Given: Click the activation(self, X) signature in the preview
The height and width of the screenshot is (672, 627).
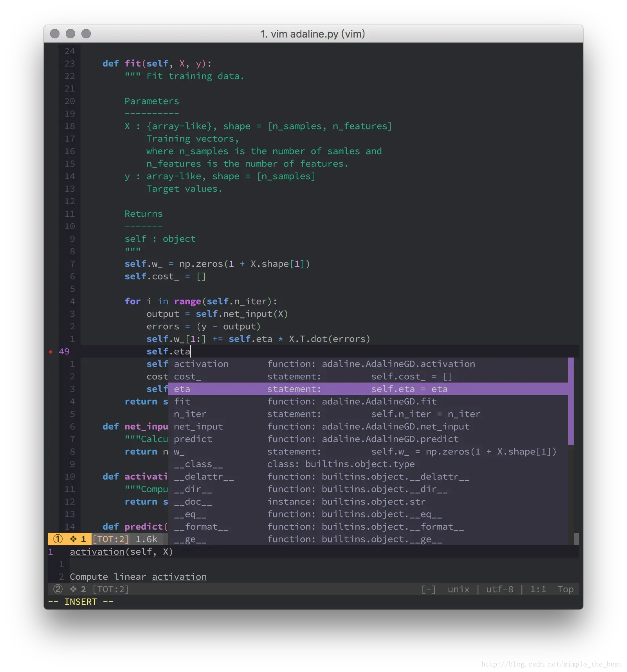Looking at the screenshot, I should pyautogui.click(x=121, y=552).
